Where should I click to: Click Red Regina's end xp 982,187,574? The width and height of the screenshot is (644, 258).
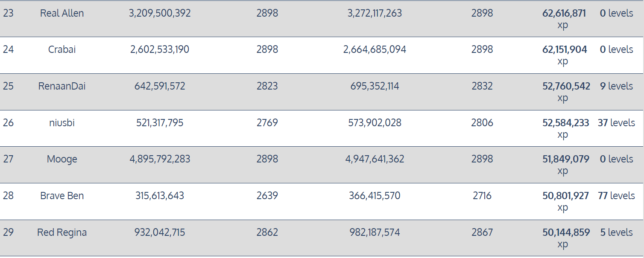(x=375, y=232)
